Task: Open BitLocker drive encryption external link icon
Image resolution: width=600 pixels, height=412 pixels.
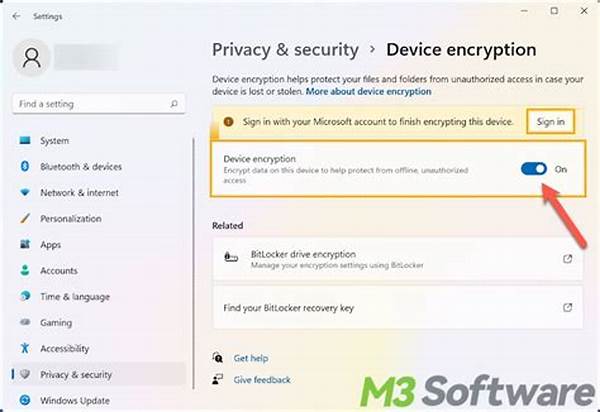Action: (567, 259)
